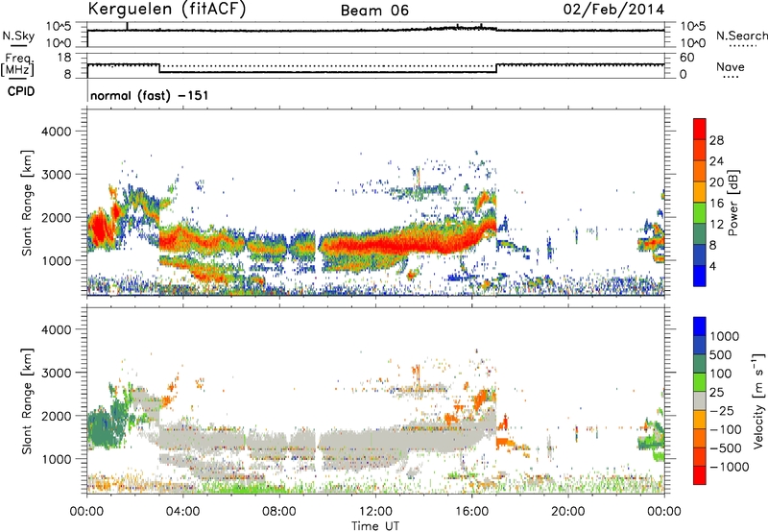768x532 pixels.
Task: Click the 'Nave' legend label
Action: coord(731,67)
